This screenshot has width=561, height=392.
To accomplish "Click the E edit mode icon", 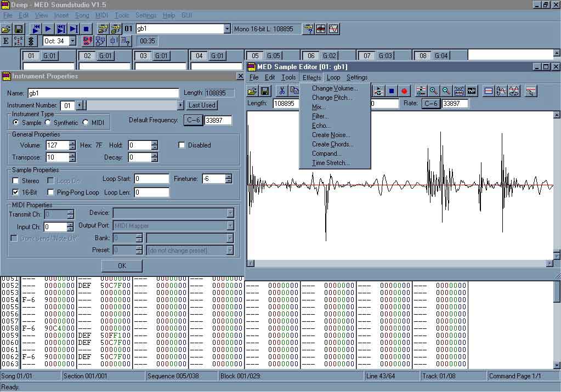I will pos(6,41).
